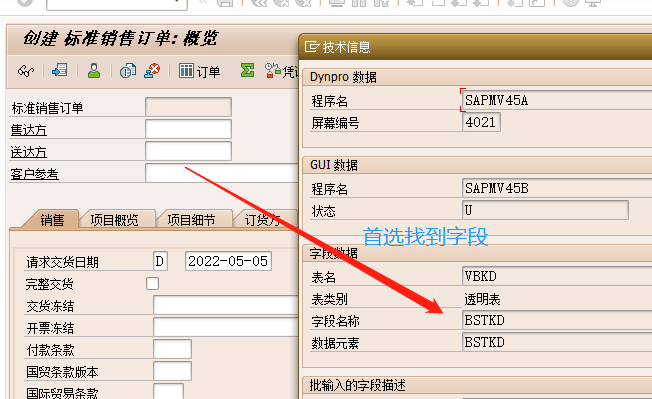Click the 请求交货日期 label
The height and width of the screenshot is (399, 652).
[62, 262]
